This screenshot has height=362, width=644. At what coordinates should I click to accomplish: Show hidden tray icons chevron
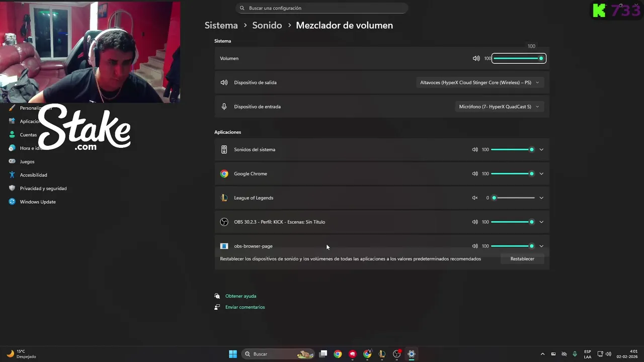[542, 354]
